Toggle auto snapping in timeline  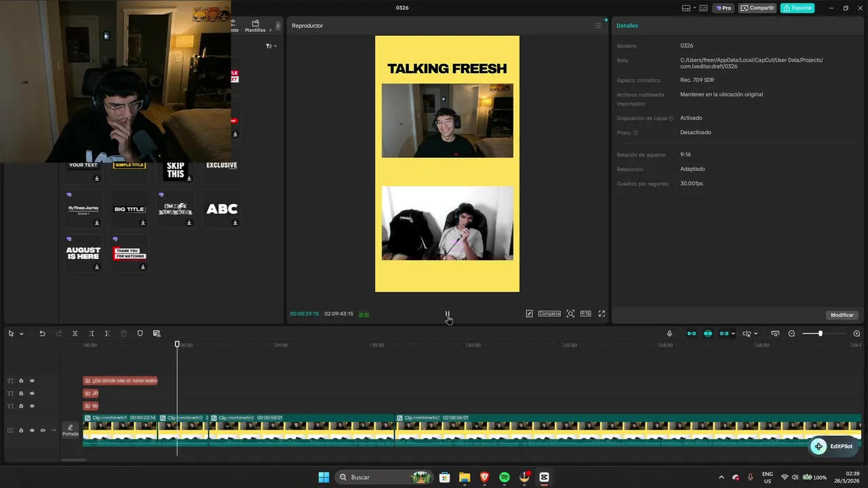708,333
